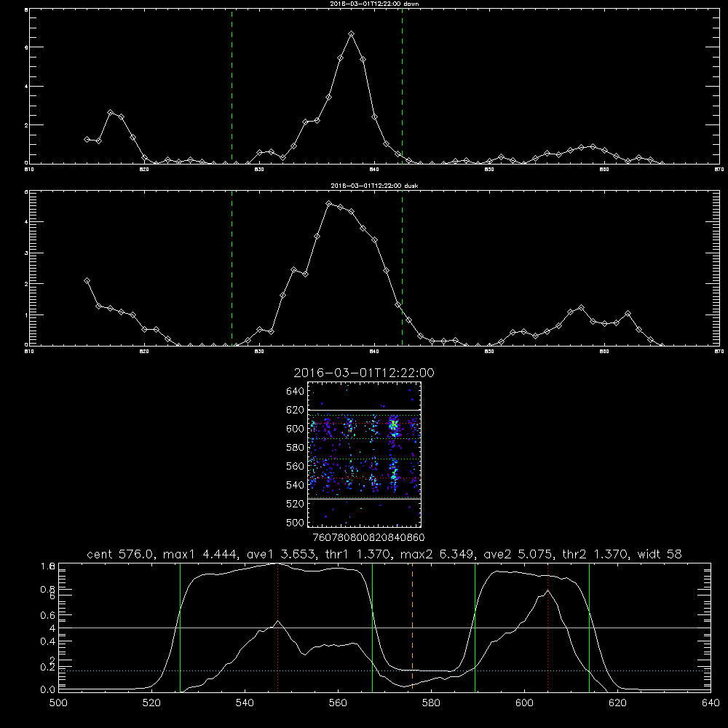Click the 600 label on the bottom plot x-axis

[524, 703]
